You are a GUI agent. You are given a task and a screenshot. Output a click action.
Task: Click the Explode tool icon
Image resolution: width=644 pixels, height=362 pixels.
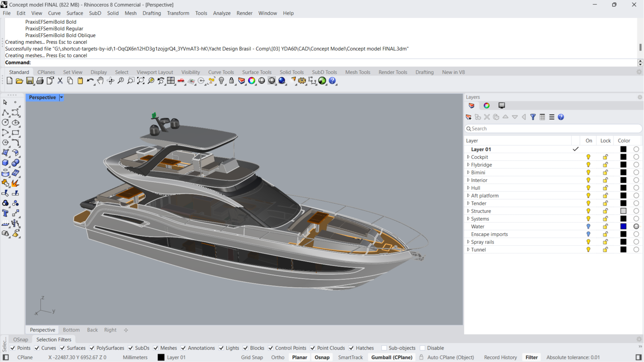(15, 183)
